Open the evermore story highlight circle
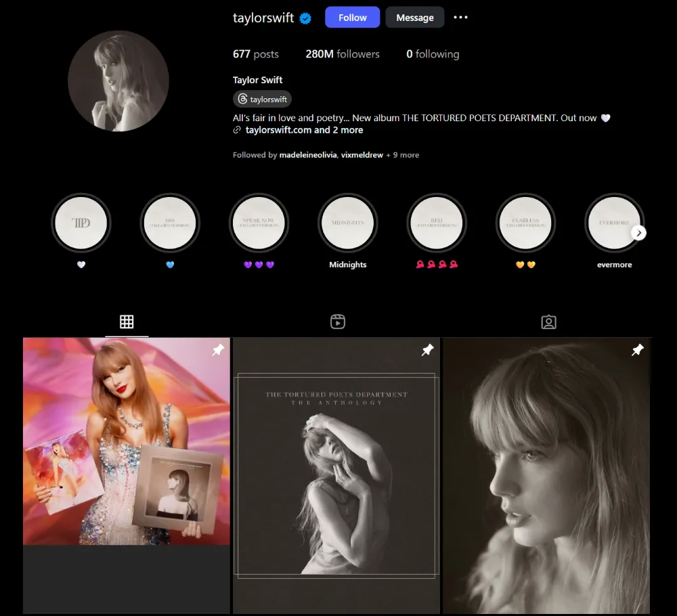677x616 pixels. tap(615, 223)
